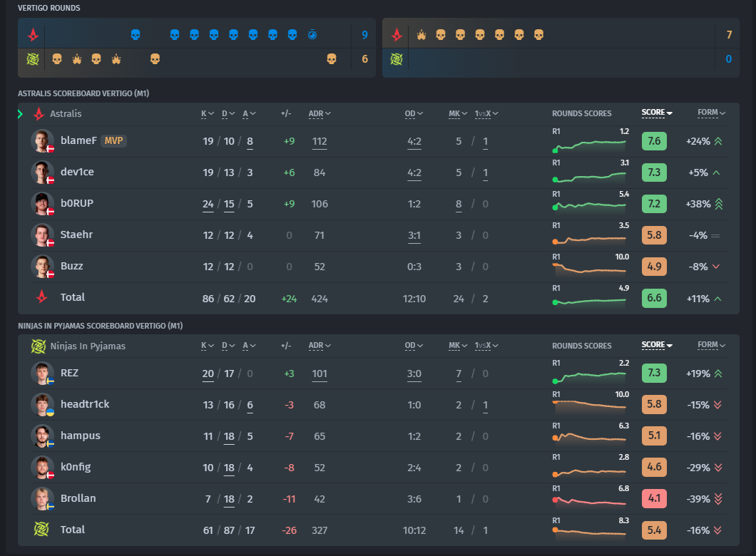Click Buzz's avatar picture
The image size is (756, 556).
click(42, 266)
